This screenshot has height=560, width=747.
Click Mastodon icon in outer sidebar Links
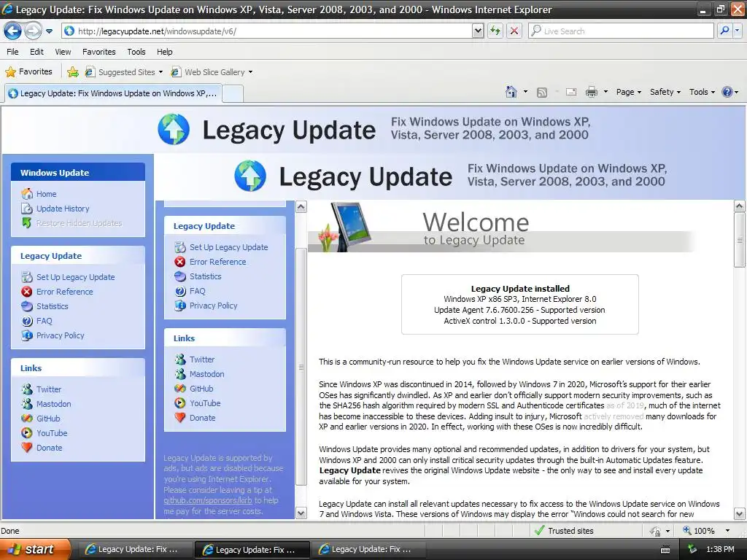coord(27,404)
